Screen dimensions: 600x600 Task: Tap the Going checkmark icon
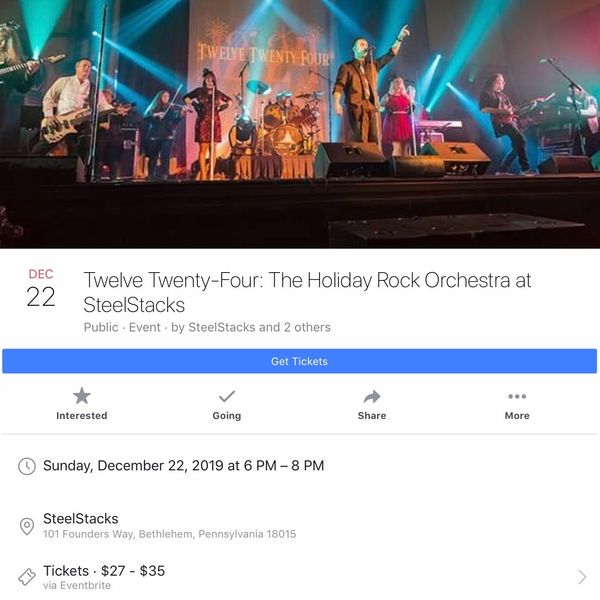227,396
